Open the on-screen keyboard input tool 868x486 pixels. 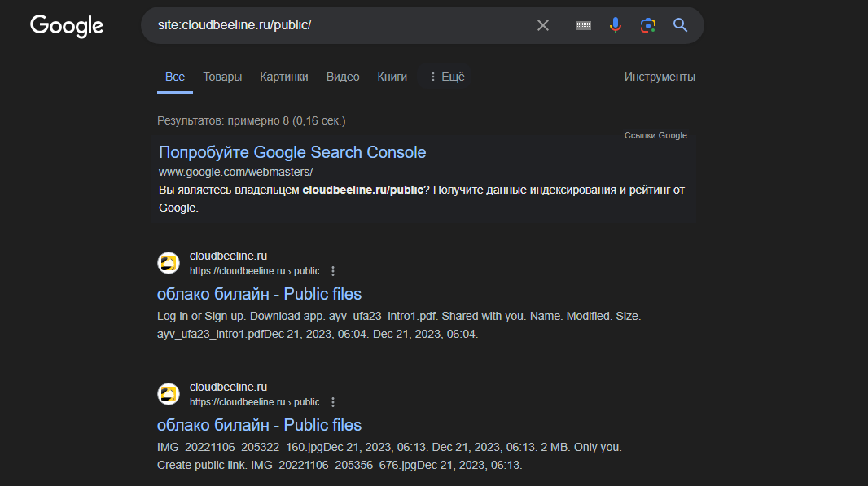[x=583, y=25]
